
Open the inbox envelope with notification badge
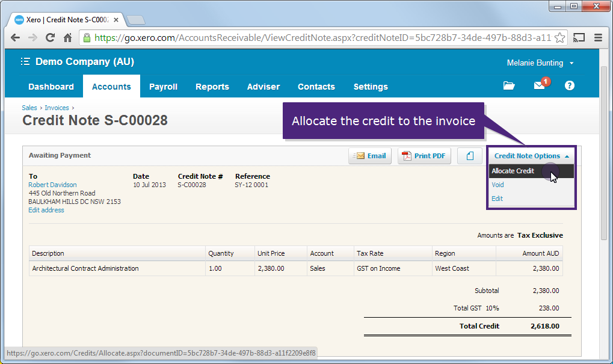[x=538, y=85]
